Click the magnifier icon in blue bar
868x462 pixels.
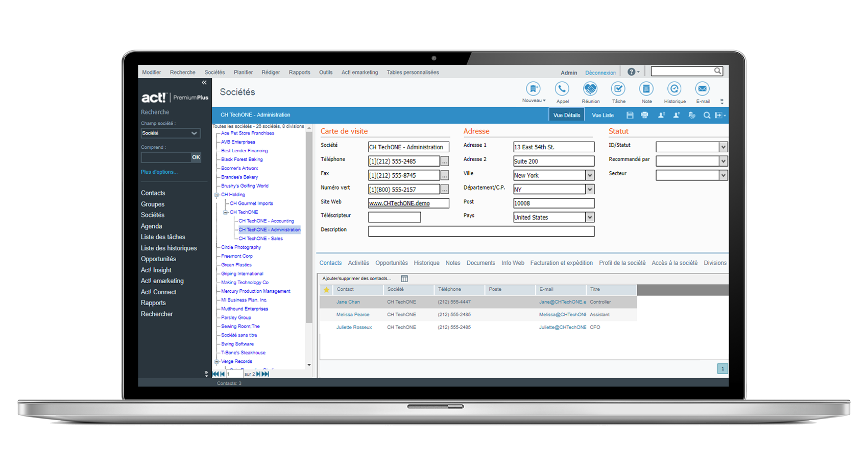coord(707,115)
